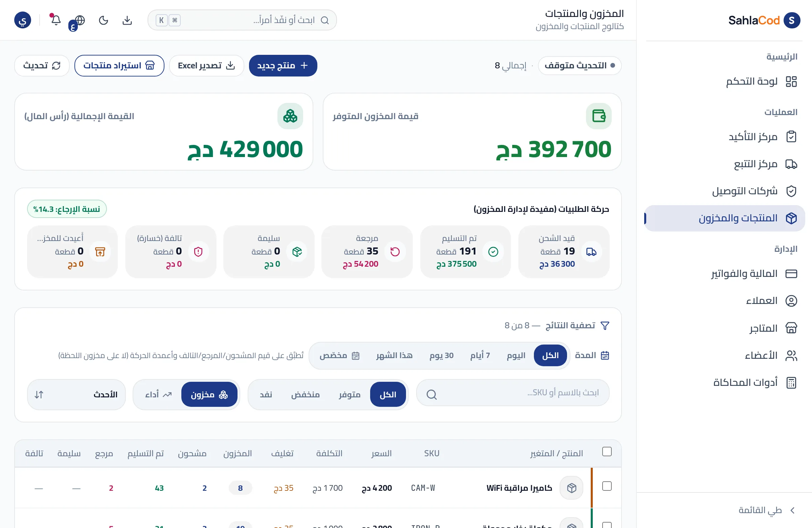Click the download icon in top bar
This screenshot has height=528, width=812.
pos(127,20)
